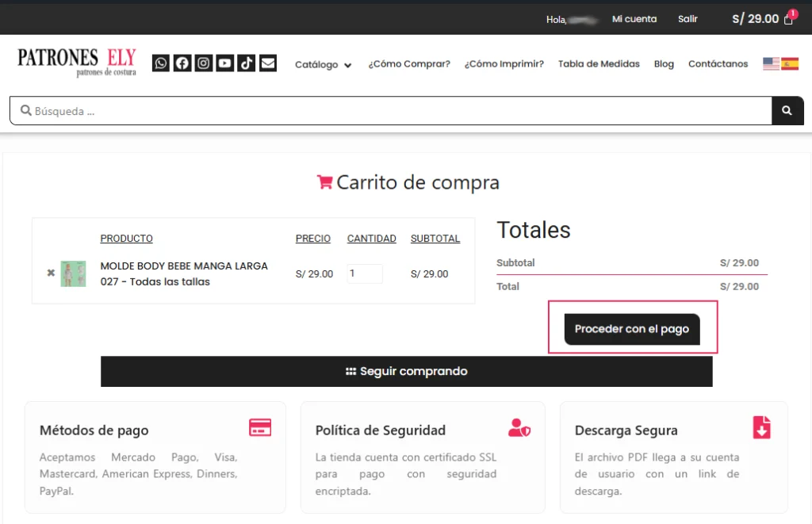Go to Tabla de Medidas page
The width and height of the screenshot is (812, 524).
tap(599, 64)
